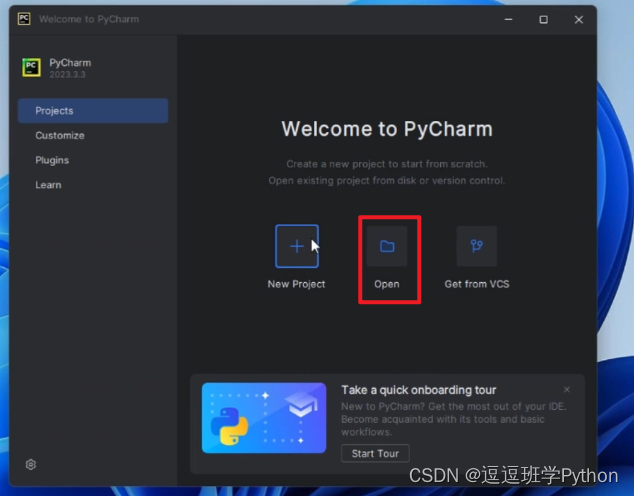Click the PyCharm 2023.3.3 version text
Viewport: 634px width, 496px height.
(x=68, y=75)
